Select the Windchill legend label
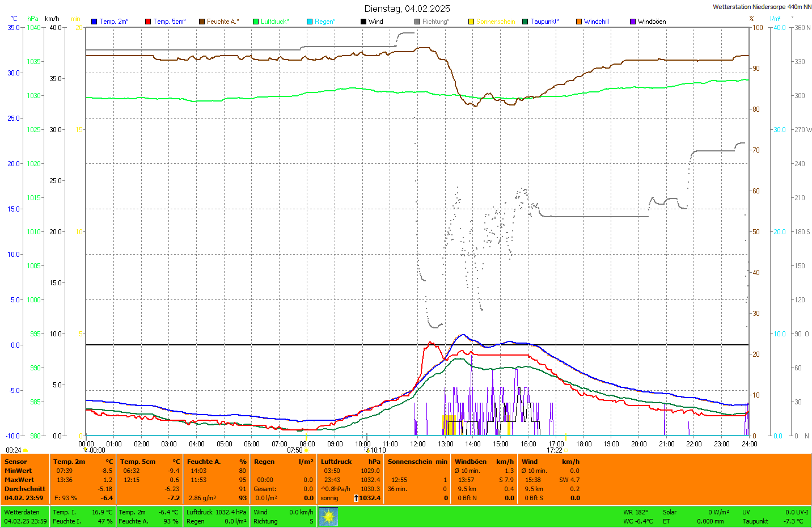 pos(596,22)
